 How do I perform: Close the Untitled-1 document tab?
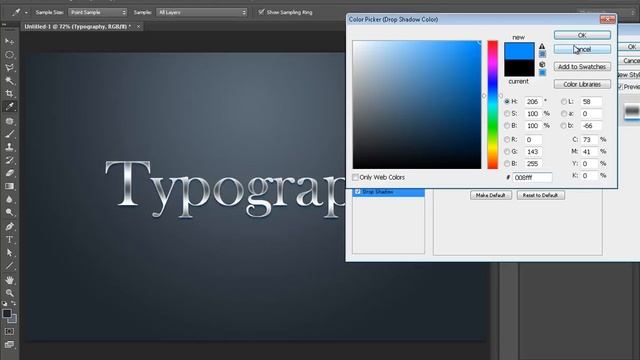click(138, 27)
